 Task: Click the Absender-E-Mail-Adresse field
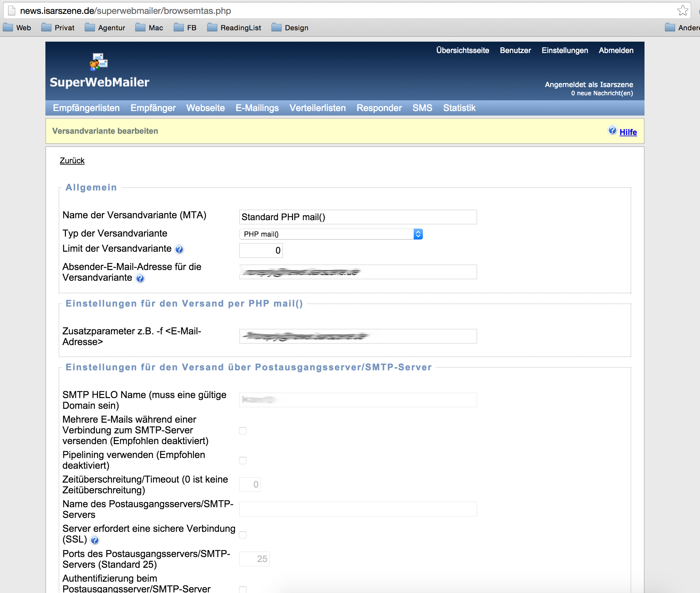coord(358,272)
